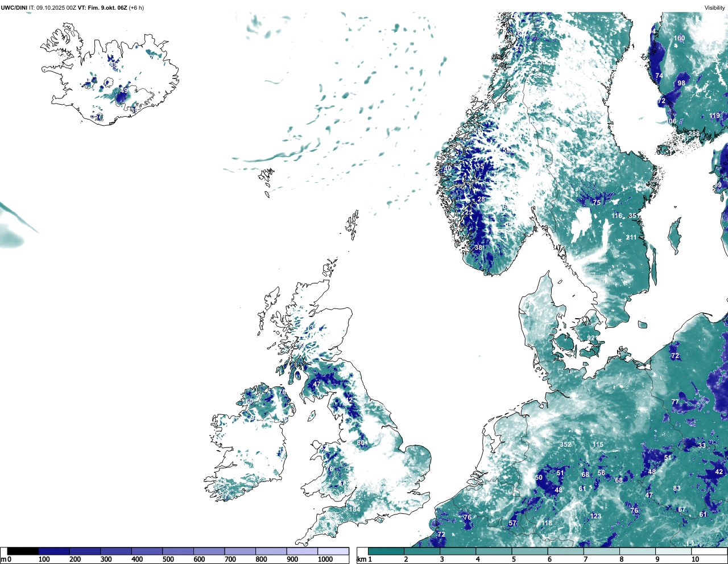Click the '115' value in northern Germany
728x564 pixels.
point(598,444)
